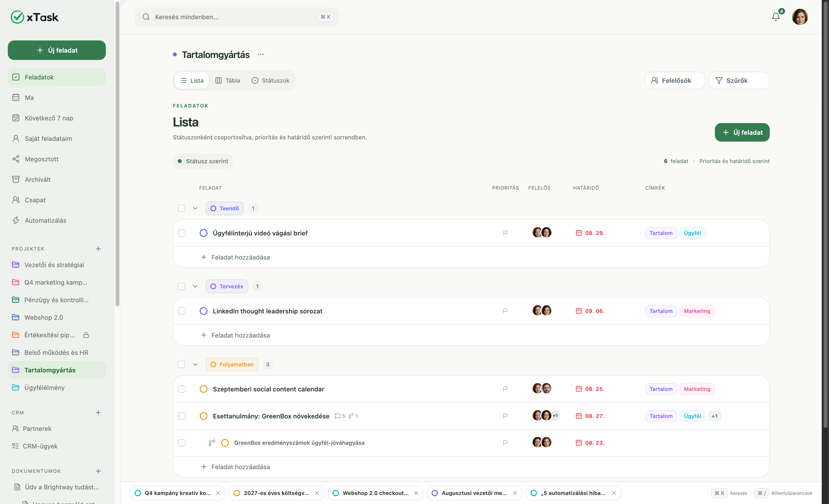Add a new CRM item with plus
The height and width of the screenshot is (504, 829).
tap(98, 413)
